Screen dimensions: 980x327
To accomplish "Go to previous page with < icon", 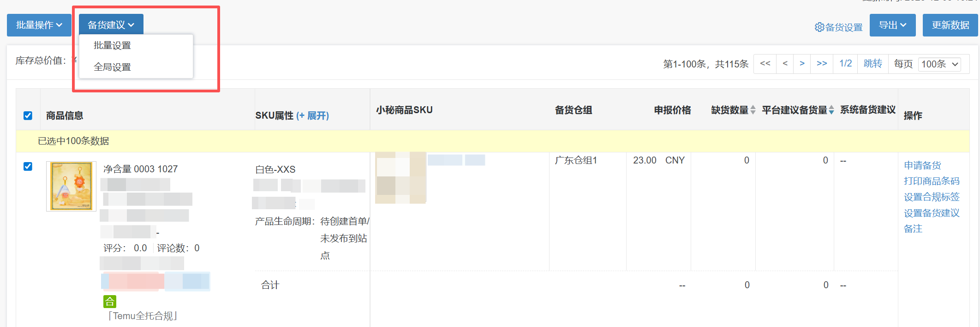I will (785, 64).
